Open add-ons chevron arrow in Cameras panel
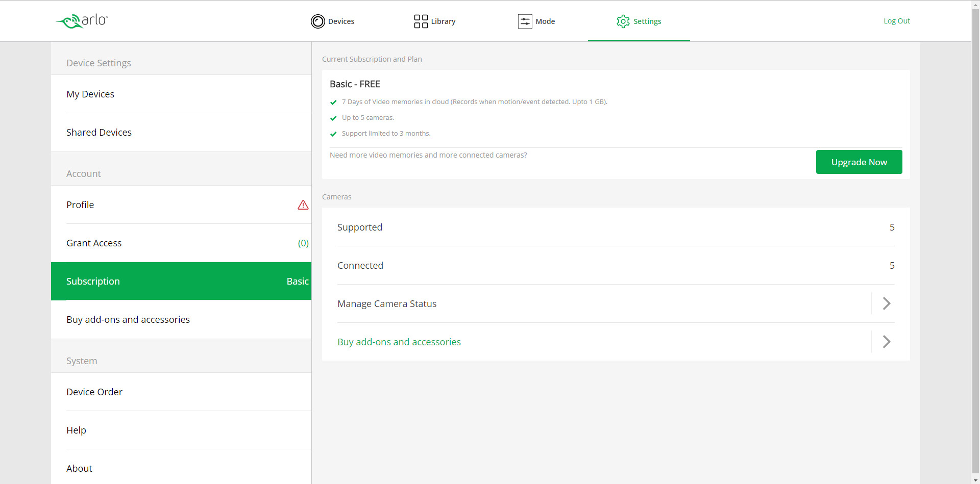This screenshot has height=484, width=980. pyautogui.click(x=886, y=342)
